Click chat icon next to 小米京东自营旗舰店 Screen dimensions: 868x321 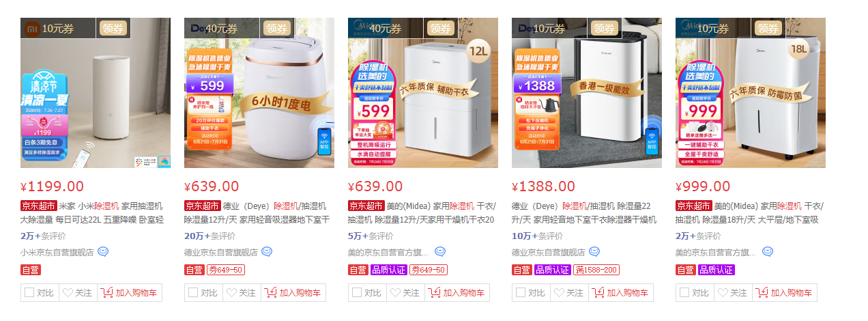point(103,252)
